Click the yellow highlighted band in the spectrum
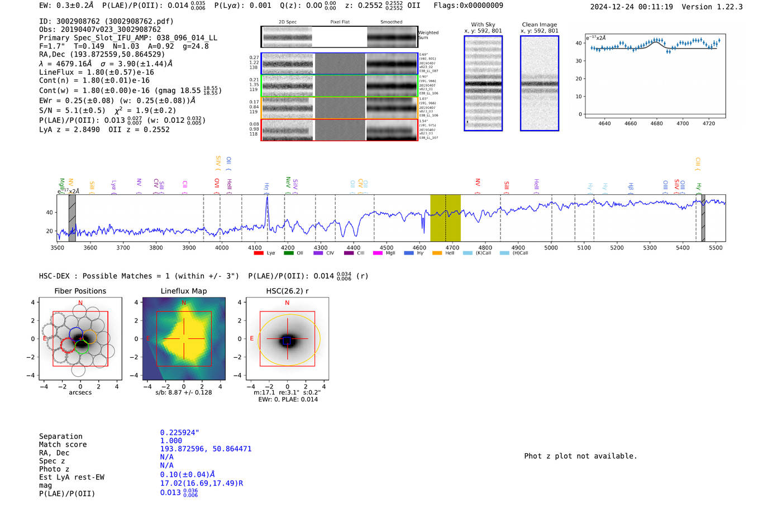782x532 pixels. pos(445,218)
